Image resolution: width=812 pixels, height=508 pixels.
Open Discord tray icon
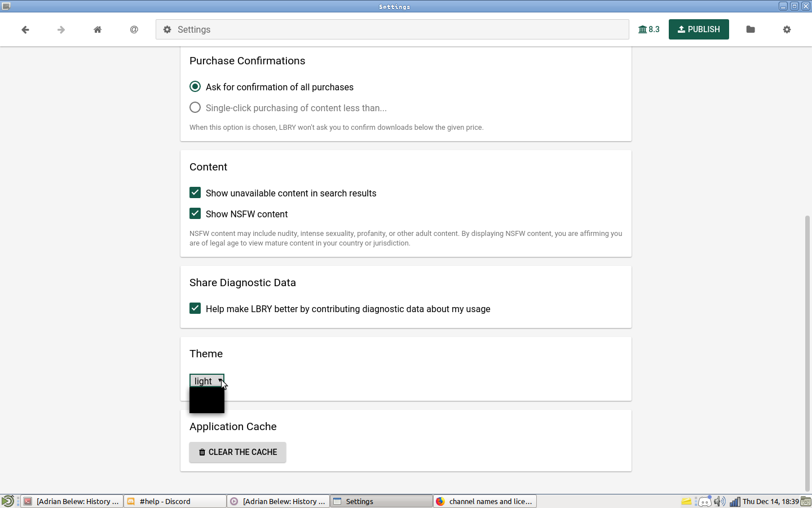tap(704, 501)
